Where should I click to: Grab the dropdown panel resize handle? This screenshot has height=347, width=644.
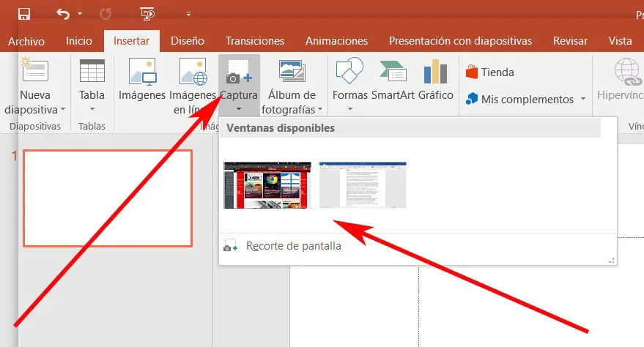pos(612,261)
